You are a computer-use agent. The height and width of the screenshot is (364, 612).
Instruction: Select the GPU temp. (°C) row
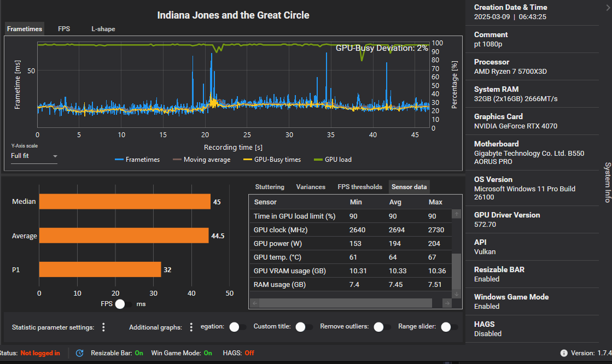tap(351, 257)
